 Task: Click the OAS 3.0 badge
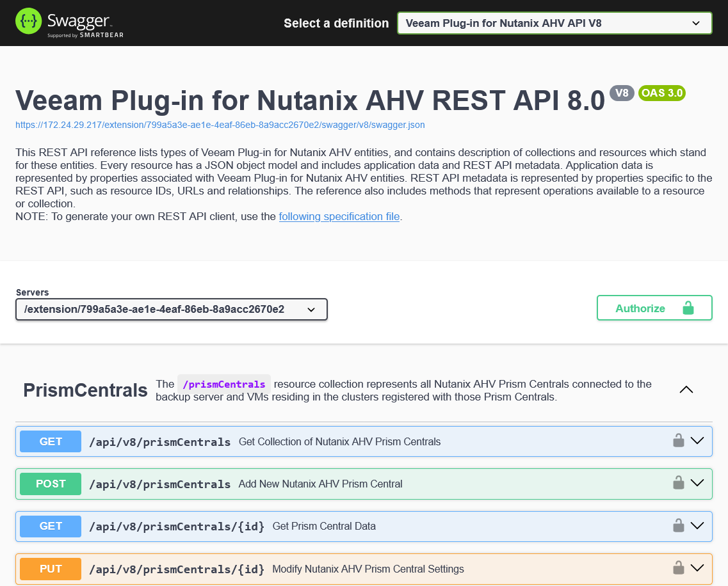point(662,93)
